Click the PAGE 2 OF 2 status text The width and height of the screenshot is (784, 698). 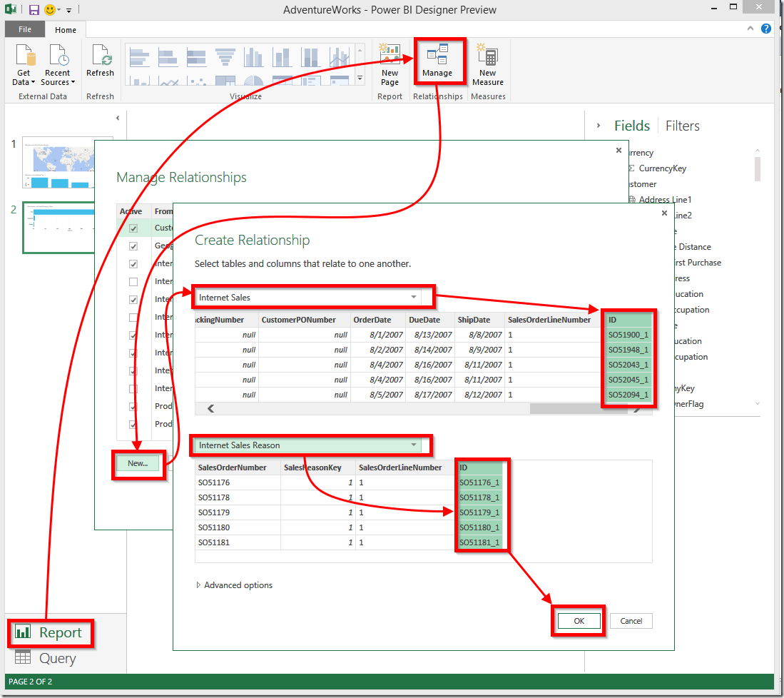pyautogui.click(x=31, y=682)
